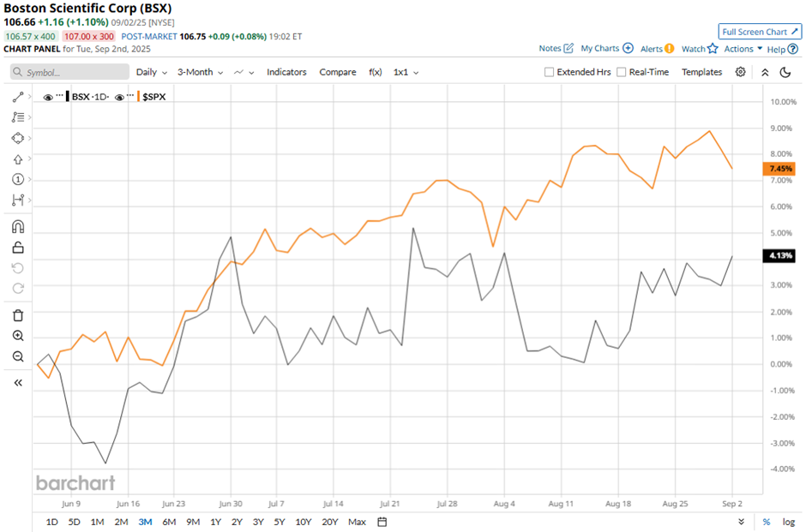This screenshot has height=532, width=806.
Task: Zoom in on the chart
Action: [x=18, y=336]
